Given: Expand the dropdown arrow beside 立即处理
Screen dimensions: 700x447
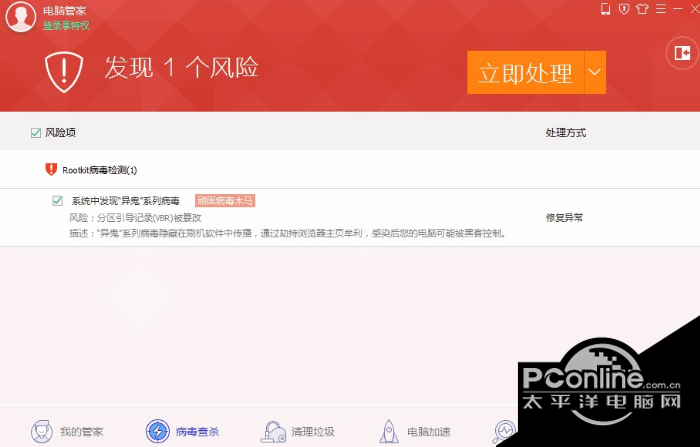Looking at the screenshot, I should point(595,72).
